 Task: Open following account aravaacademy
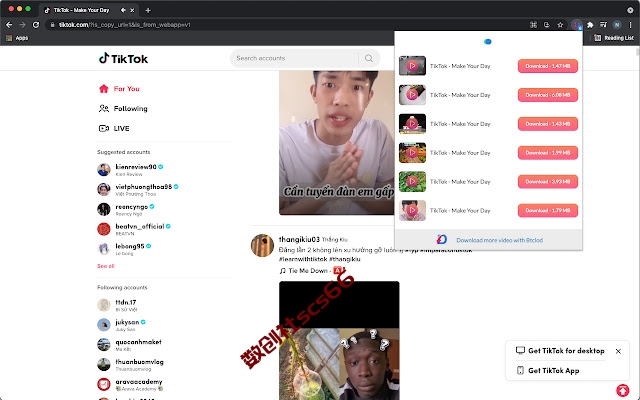click(130, 384)
